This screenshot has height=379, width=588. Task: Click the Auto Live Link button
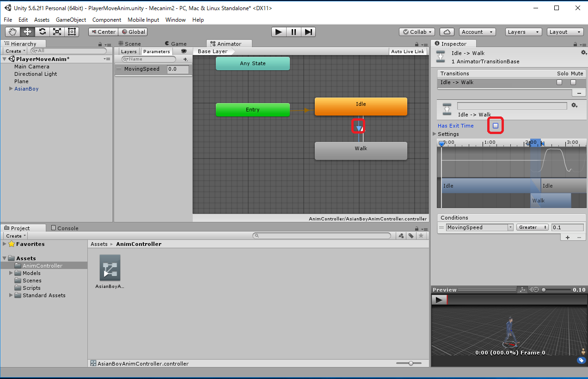[x=407, y=51]
